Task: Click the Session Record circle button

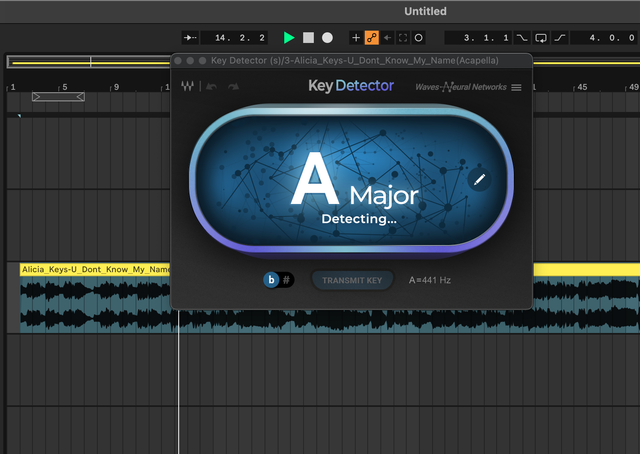Action: 418,38
